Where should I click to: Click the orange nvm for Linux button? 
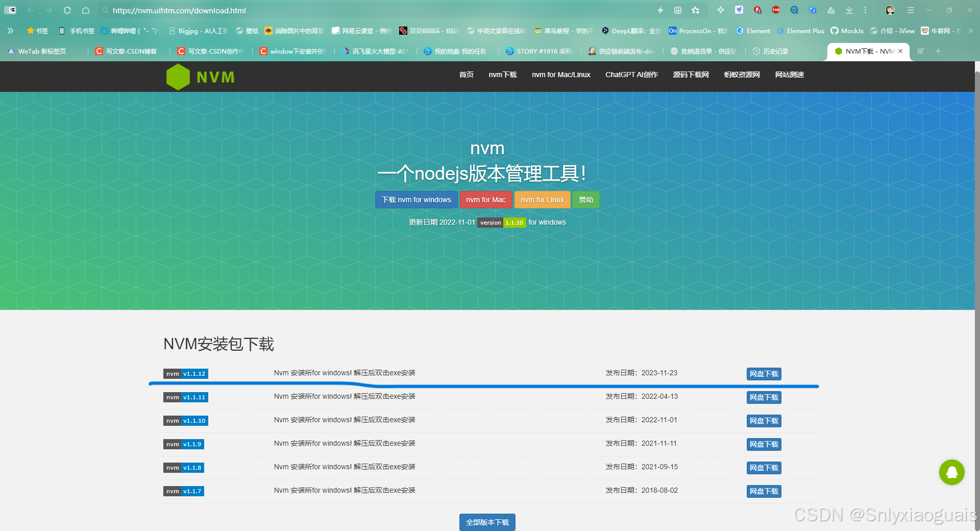click(x=542, y=200)
